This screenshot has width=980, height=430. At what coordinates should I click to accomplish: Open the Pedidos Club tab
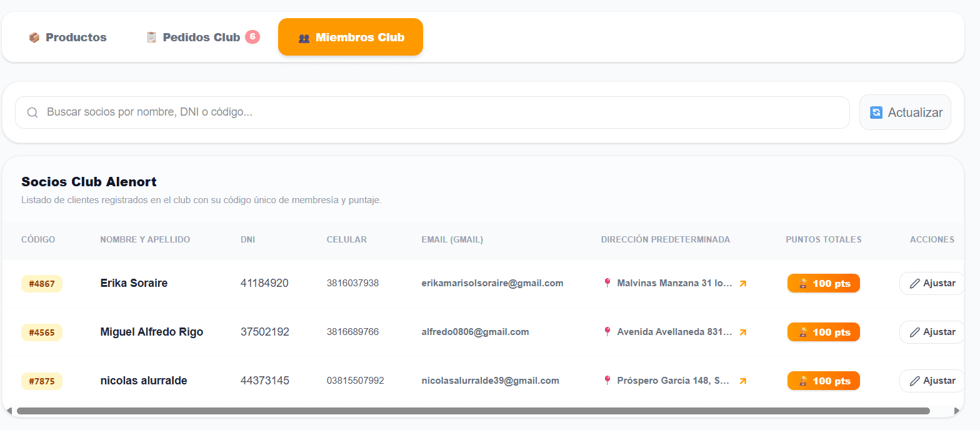coord(202,37)
